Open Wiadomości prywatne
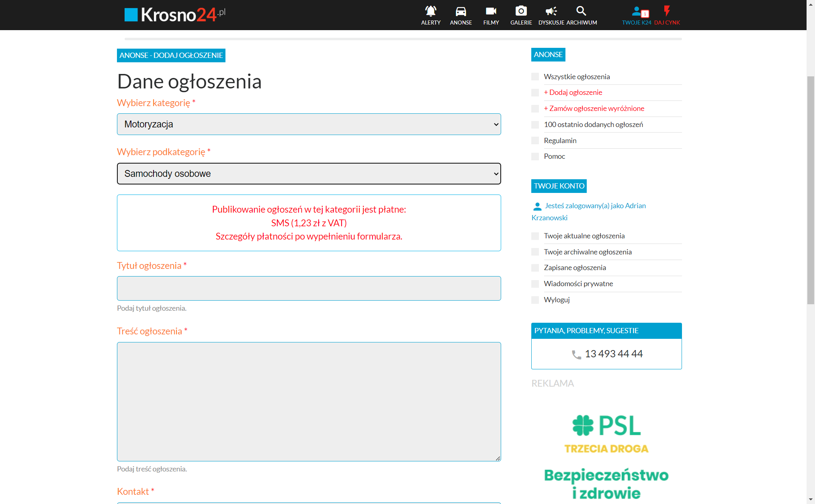Image resolution: width=815 pixels, height=504 pixels. 579,284
